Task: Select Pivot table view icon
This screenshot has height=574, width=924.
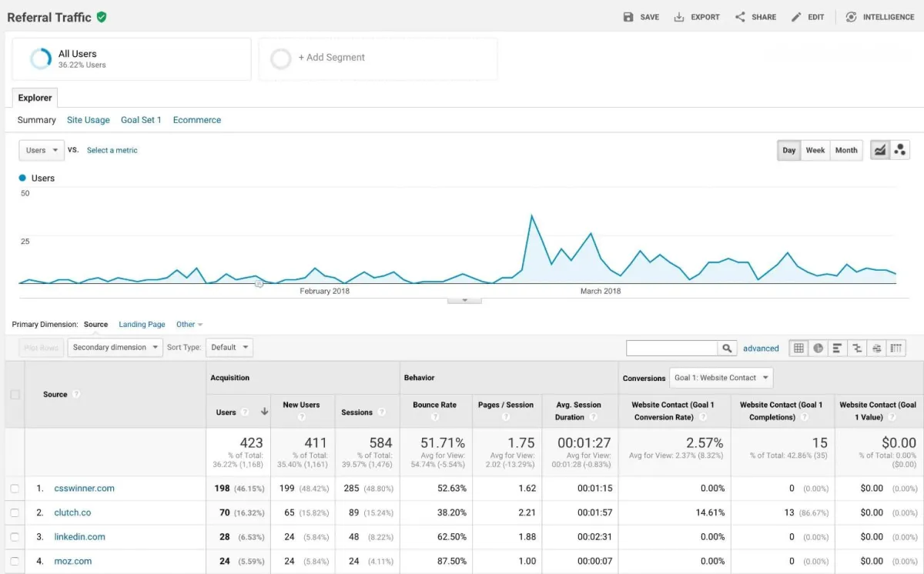Action: tap(896, 349)
